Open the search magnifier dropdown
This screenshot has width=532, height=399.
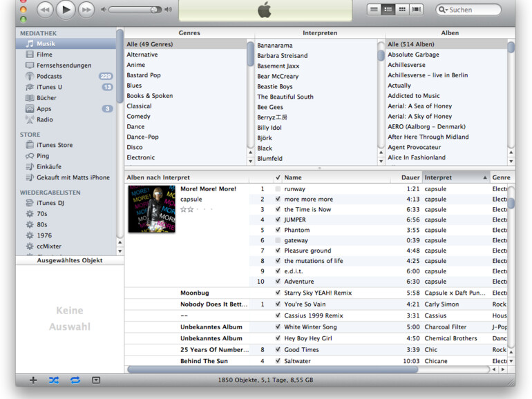click(x=443, y=10)
